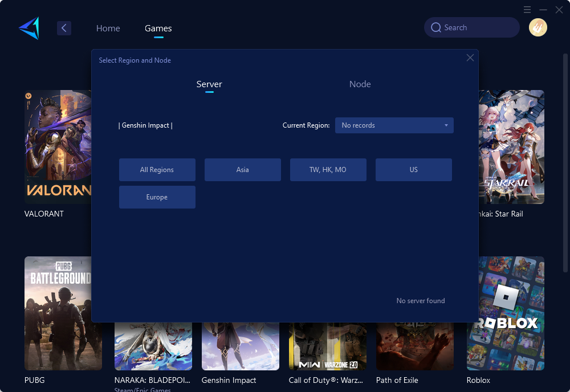570x392 pixels.
Task: Click the | Genshin Impact | dialog label
Action: (145, 125)
